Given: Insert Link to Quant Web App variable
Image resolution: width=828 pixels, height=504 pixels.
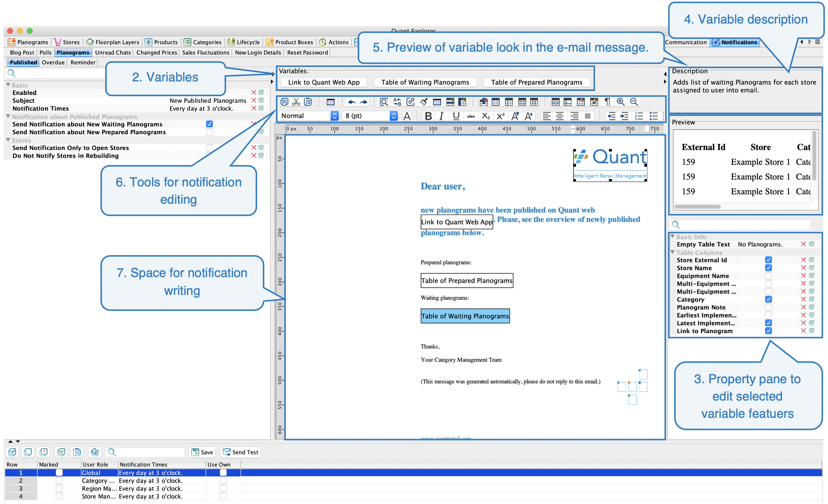Looking at the screenshot, I should tap(324, 82).
